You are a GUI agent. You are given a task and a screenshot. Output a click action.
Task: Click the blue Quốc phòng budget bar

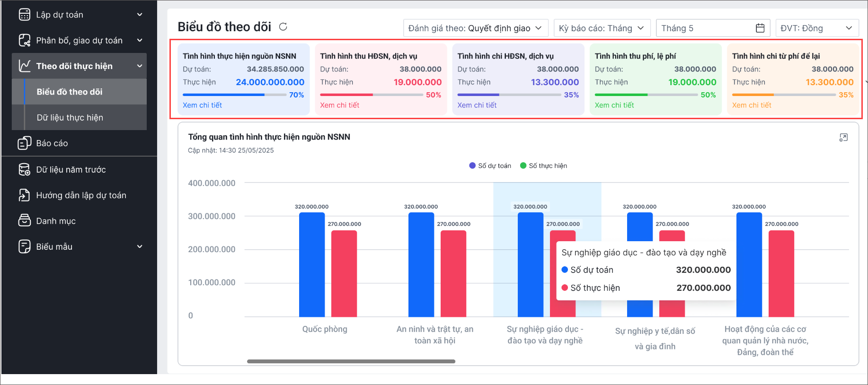[311, 265]
